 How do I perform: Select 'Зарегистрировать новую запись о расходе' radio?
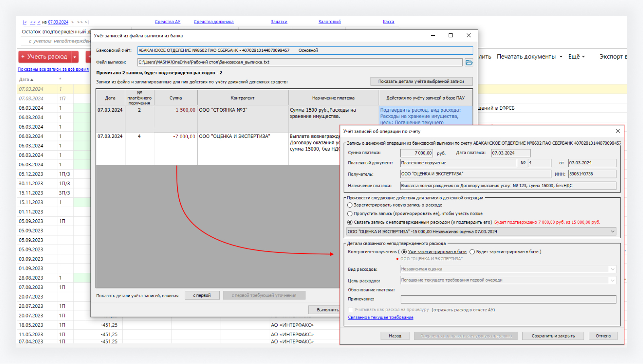tap(350, 205)
